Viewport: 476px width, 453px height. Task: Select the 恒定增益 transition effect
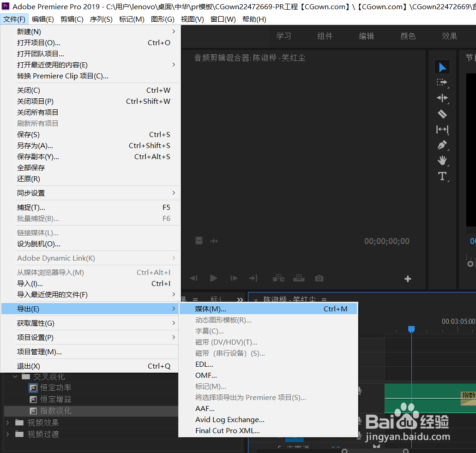[56, 399]
